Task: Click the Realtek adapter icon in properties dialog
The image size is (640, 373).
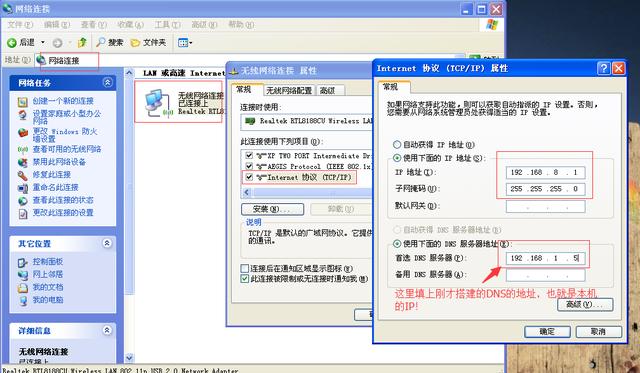Action: tap(249, 121)
